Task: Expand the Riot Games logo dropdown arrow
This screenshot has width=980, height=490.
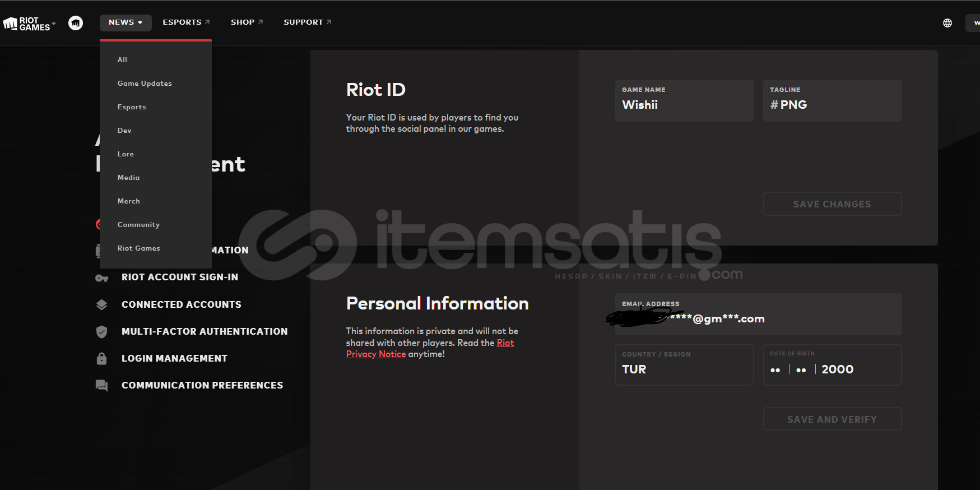Action: coord(54,24)
